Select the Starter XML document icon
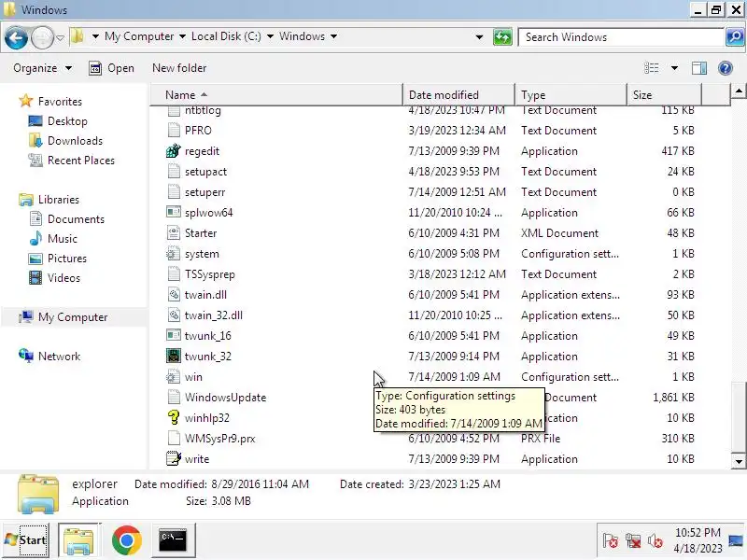747x560 pixels. point(174,232)
